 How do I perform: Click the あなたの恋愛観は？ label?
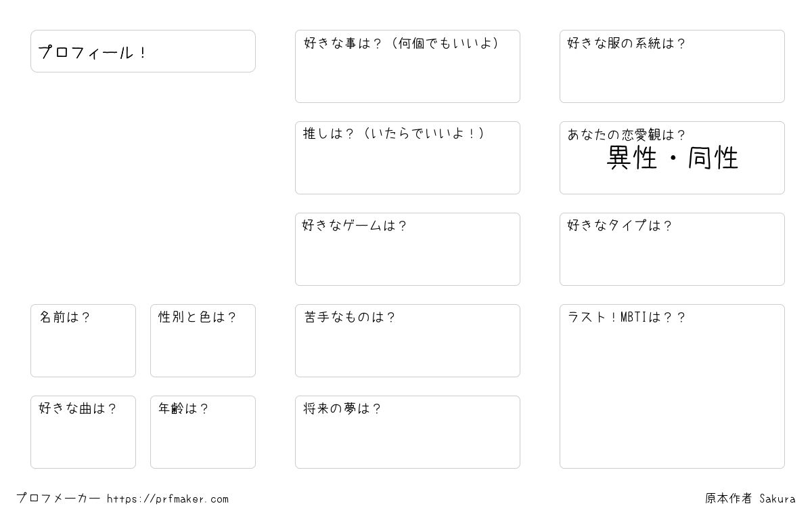627,134
